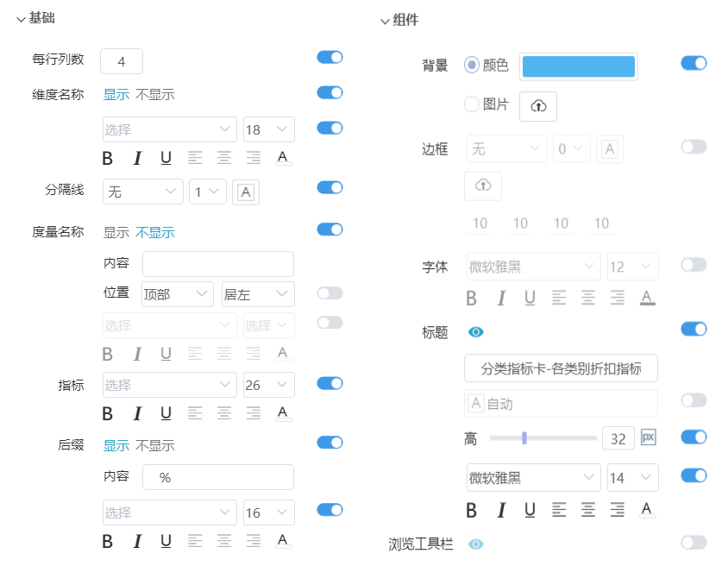728x566 pixels.
Task: Enable the 边框 switch
Action: click(x=693, y=148)
